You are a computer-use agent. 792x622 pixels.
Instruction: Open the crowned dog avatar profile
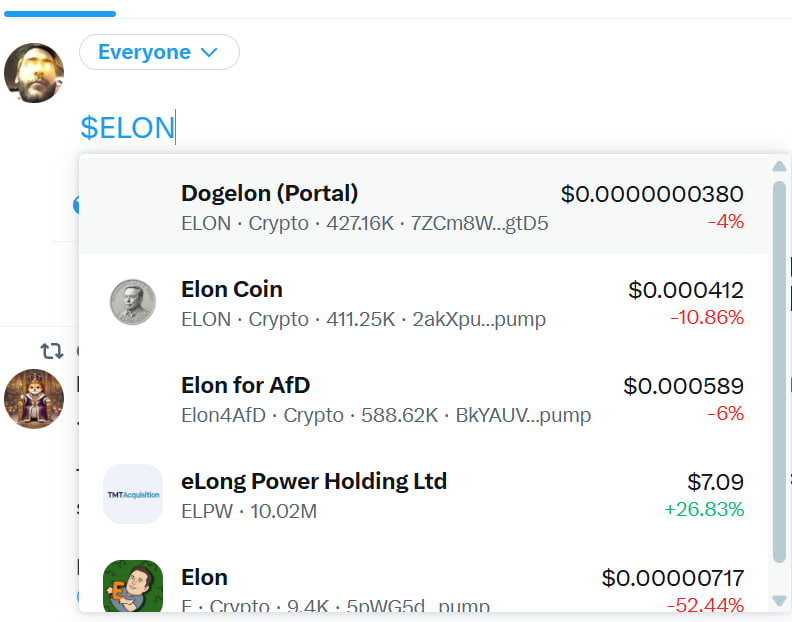(x=34, y=399)
